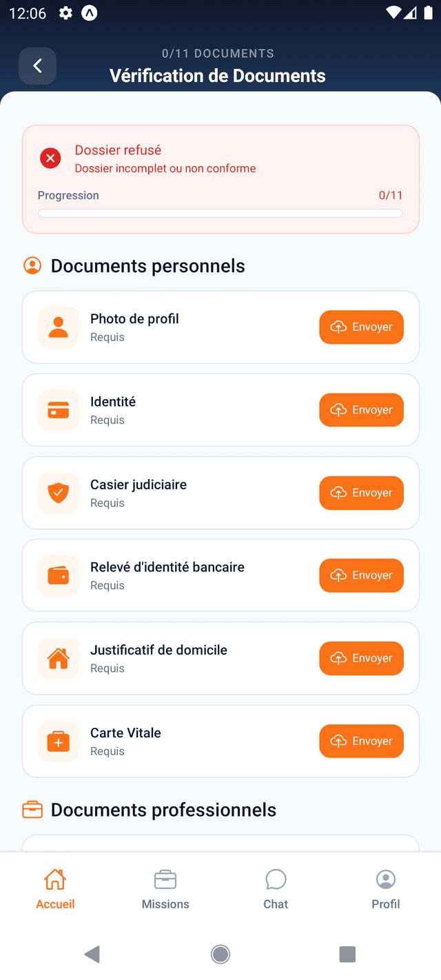Open the Chat tab
This screenshot has width=441, height=980.
point(276,888)
